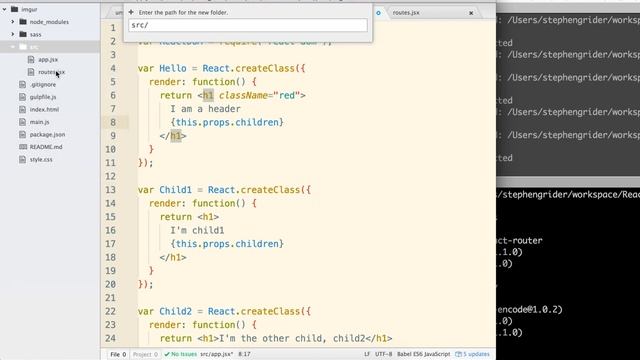Click the style.css file icon
The height and width of the screenshot is (360, 640).
pyautogui.click(x=22, y=160)
